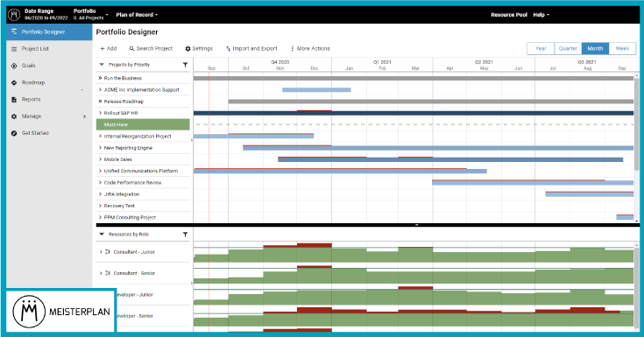The height and width of the screenshot is (337, 644).
Task: Click the Get Started icon
Action: (14, 133)
